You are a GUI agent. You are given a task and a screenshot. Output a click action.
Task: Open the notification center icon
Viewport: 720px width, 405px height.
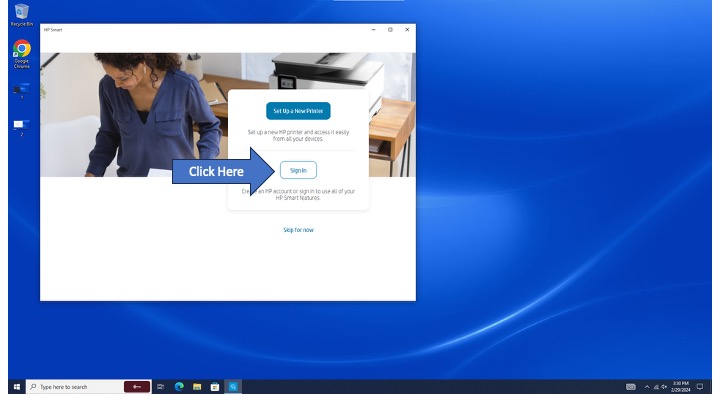tap(700, 387)
